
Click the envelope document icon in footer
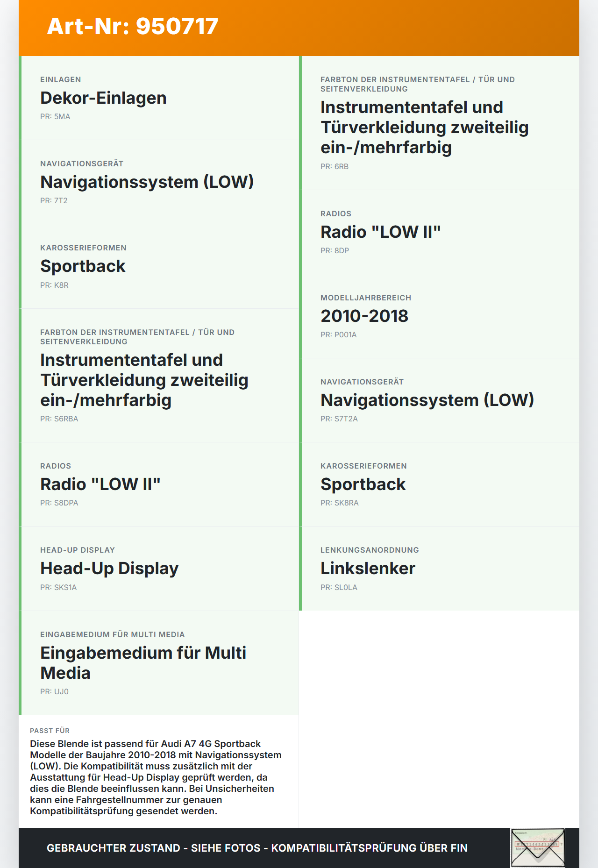(x=538, y=848)
